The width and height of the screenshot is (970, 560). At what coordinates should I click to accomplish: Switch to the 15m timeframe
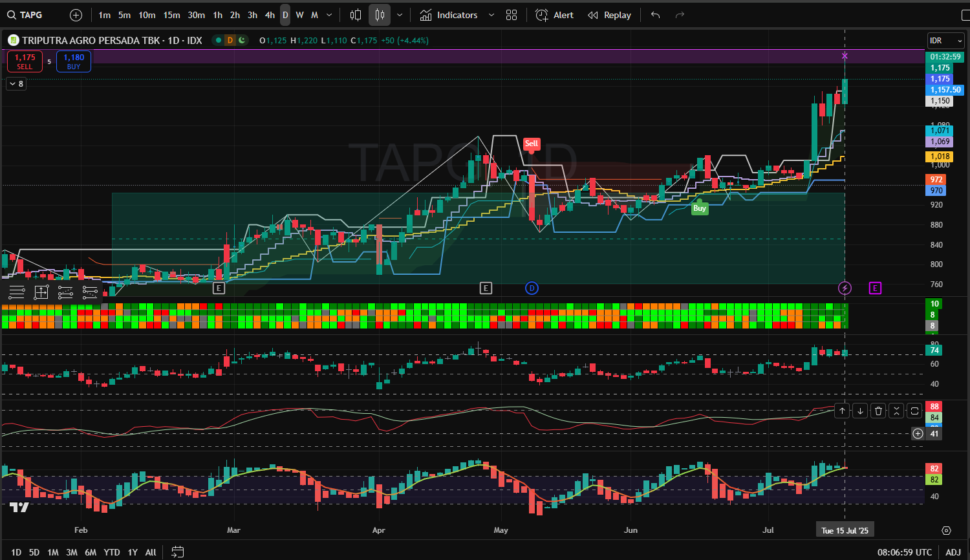(171, 15)
